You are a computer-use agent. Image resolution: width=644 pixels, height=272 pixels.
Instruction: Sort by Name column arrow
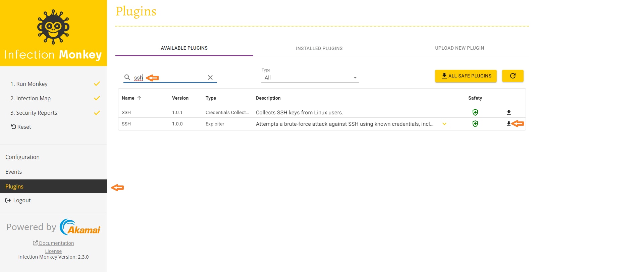(x=139, y=98)
